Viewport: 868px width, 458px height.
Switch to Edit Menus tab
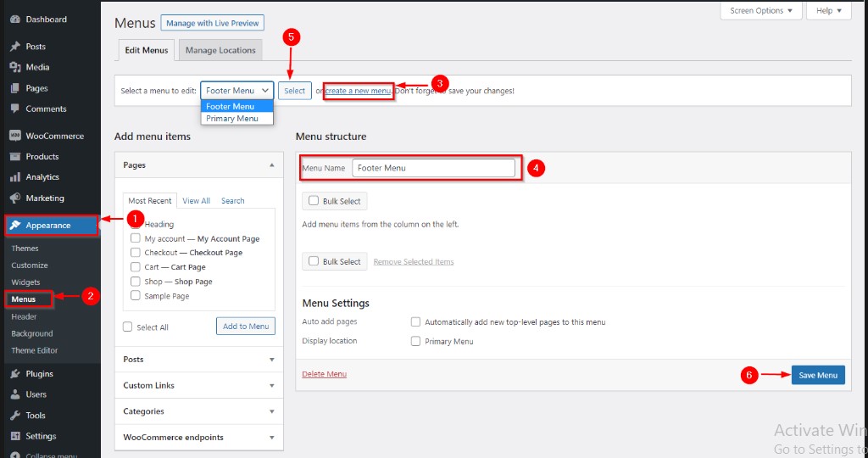point(147,50)
